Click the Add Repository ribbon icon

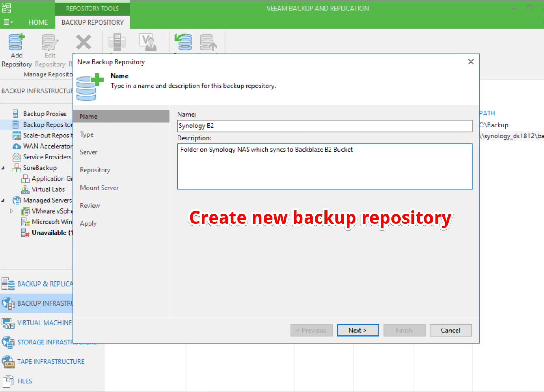(x=16, y=42)
